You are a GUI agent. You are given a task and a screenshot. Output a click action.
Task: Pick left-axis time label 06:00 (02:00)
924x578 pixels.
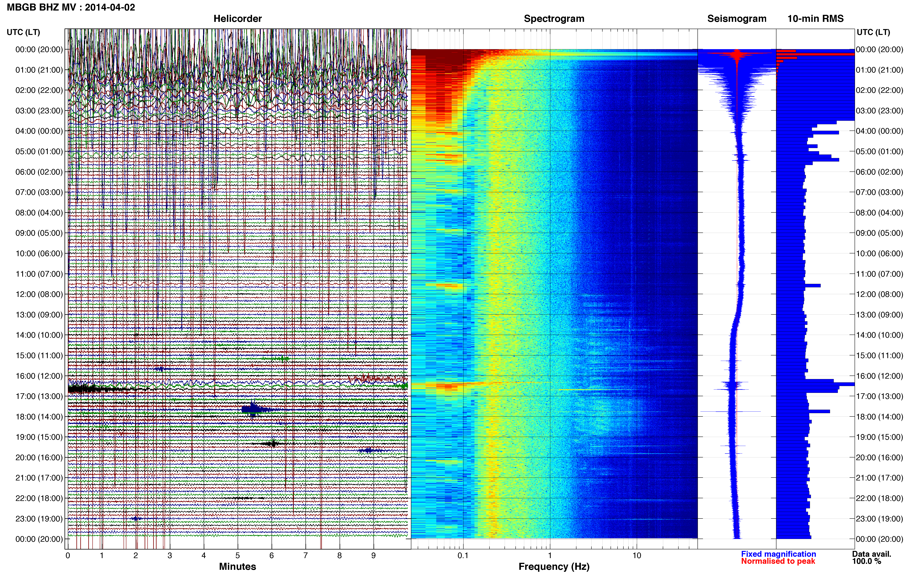point(39,172)
